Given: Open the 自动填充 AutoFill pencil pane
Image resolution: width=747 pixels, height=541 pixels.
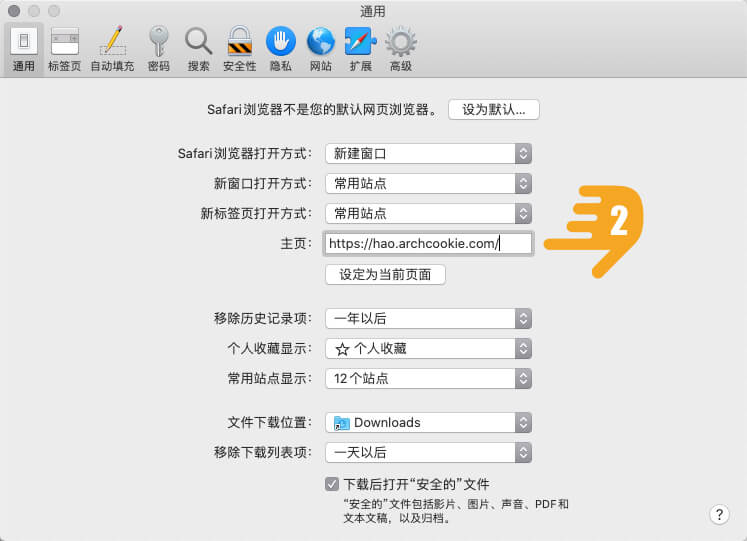Looking at the screenshot, I should (112, 49).
